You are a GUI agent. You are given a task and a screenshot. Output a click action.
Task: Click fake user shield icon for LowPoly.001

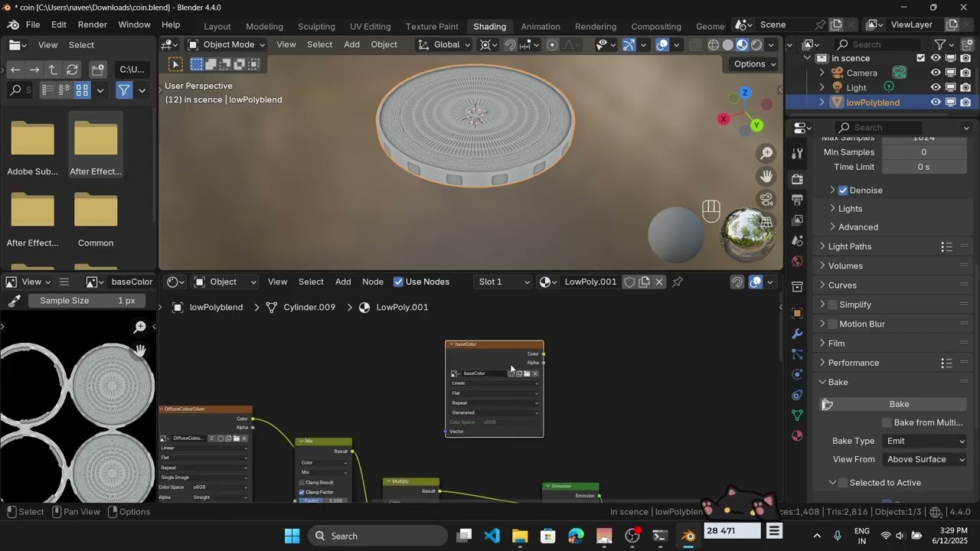[629, 282]
